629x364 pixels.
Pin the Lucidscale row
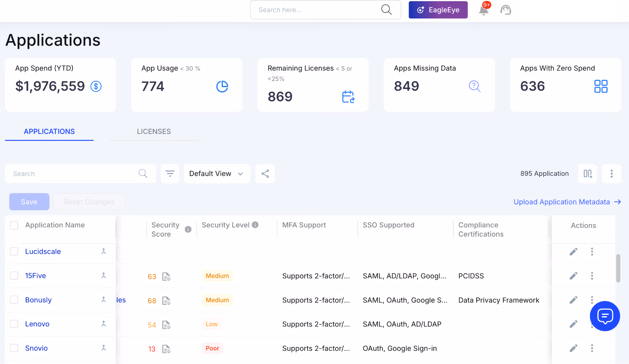[x=104, y=251]
